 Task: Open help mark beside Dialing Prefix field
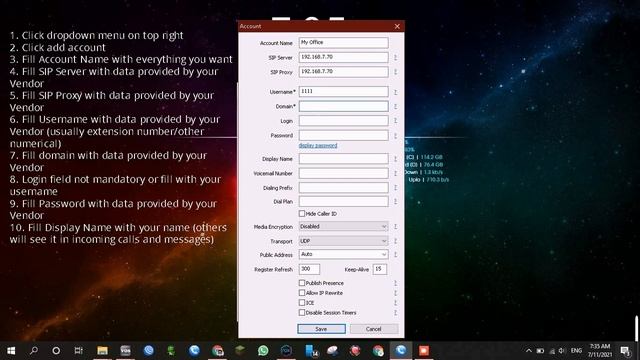click(x=395, y=188)
